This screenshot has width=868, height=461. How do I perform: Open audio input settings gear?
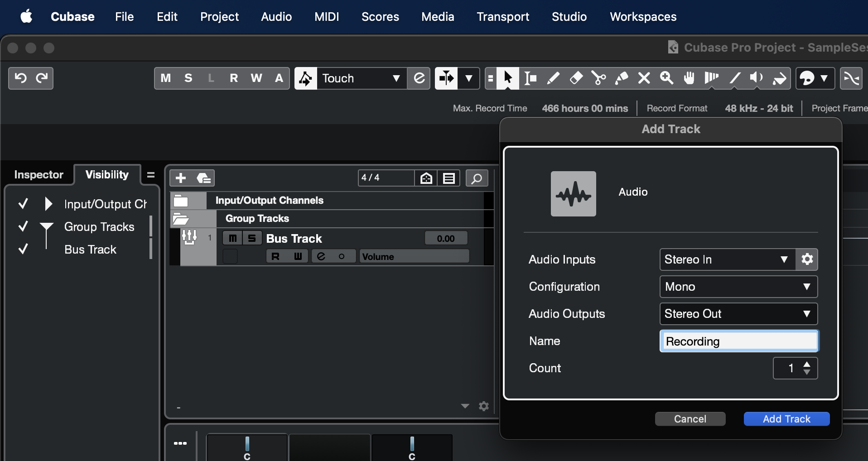click(807, 259)
